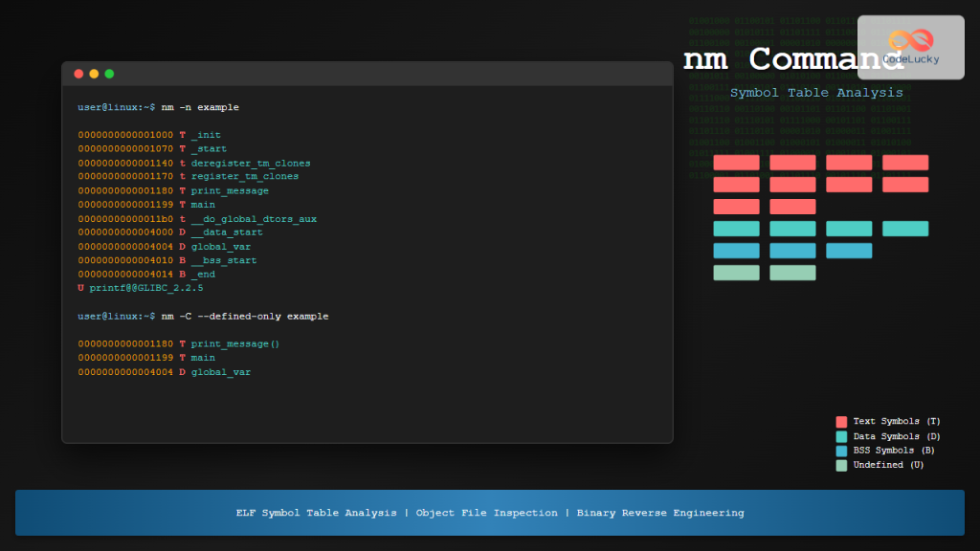Select the red Text Symbols legend icon
Screen dimensions: 980x551
pyautogui.click(x=841, y=421)
